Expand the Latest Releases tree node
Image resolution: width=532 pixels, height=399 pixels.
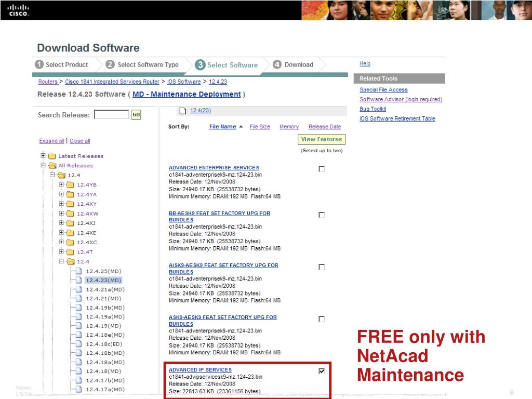[x=43, y=156]
